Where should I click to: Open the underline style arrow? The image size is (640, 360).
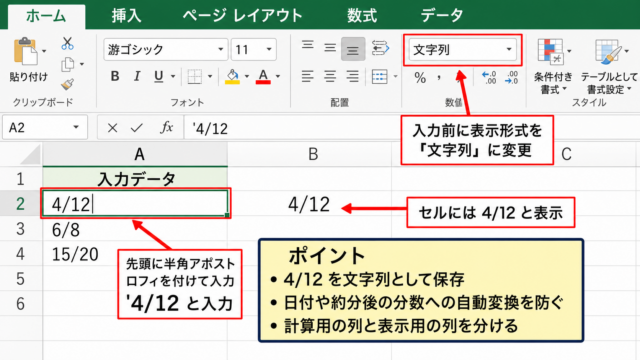point(173,76)
